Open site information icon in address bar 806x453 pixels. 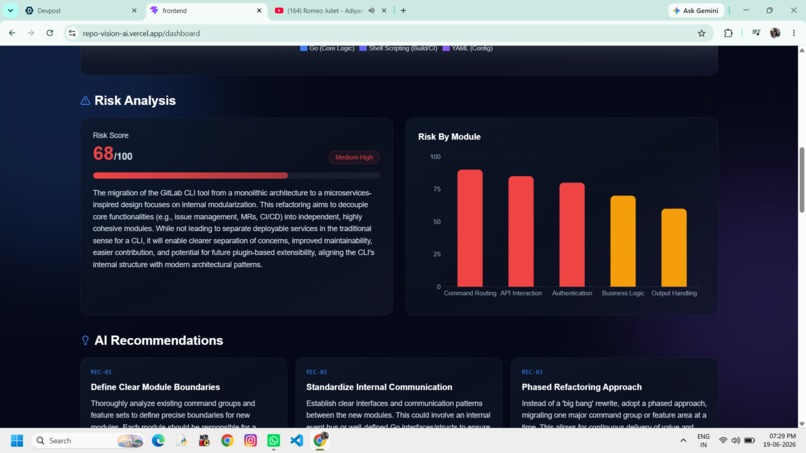click(72, 33)
